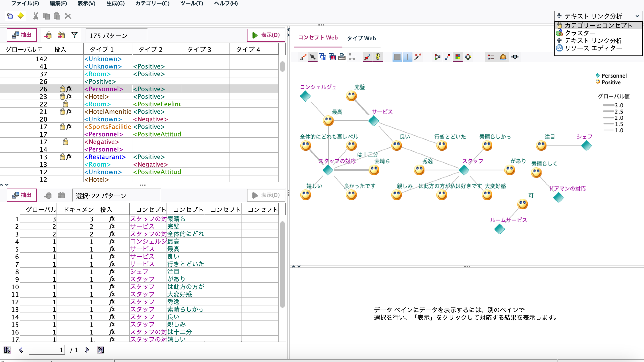Image resolution: width=644 pixels, height=362 pixels.
Task: Toggle the legend list display icon
Action: [x=491, y=57]
